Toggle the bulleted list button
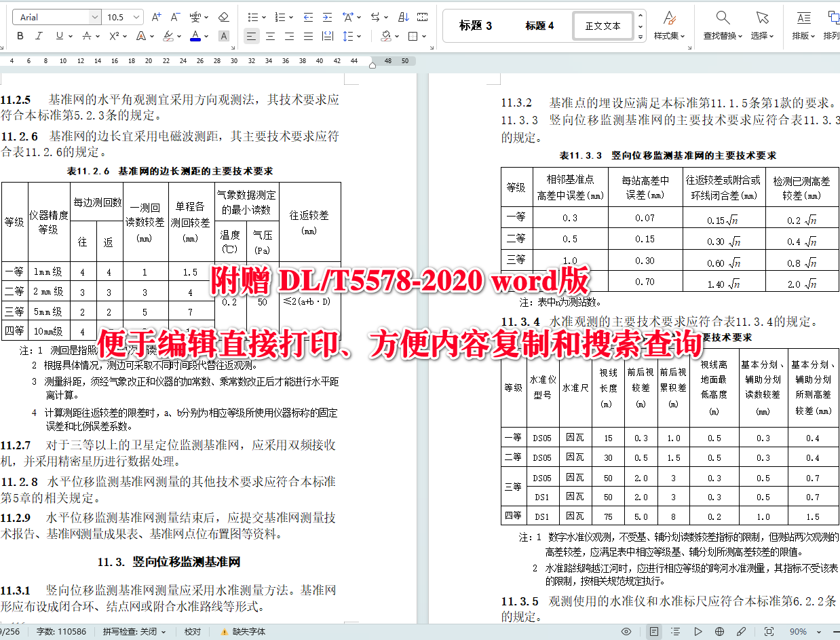840x640 pixels. [x=254, y=16]
